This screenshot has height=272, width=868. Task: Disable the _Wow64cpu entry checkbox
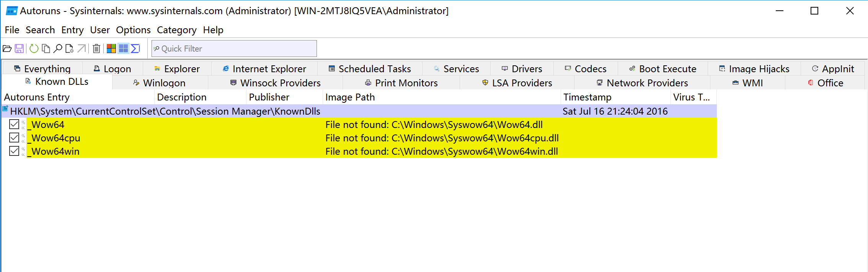coord(14,138)
